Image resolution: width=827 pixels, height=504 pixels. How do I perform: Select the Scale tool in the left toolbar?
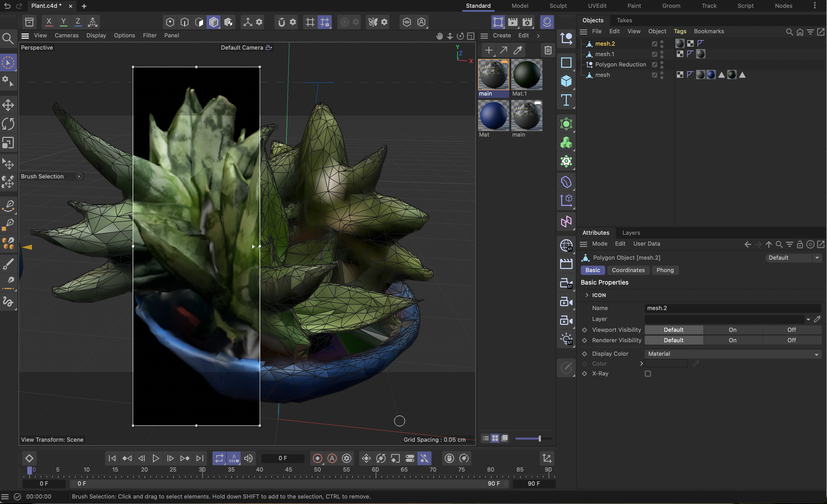pyautogui.click(x=8, y=143)
